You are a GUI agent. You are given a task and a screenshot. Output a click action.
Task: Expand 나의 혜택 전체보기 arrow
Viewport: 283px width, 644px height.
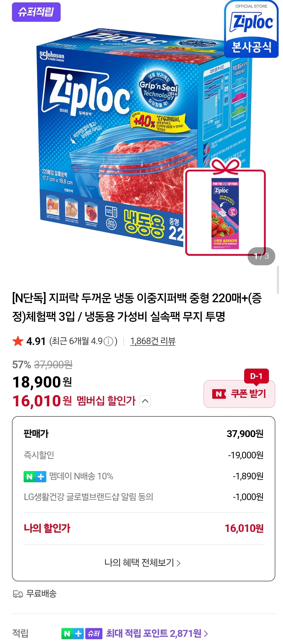pos(179,563)
